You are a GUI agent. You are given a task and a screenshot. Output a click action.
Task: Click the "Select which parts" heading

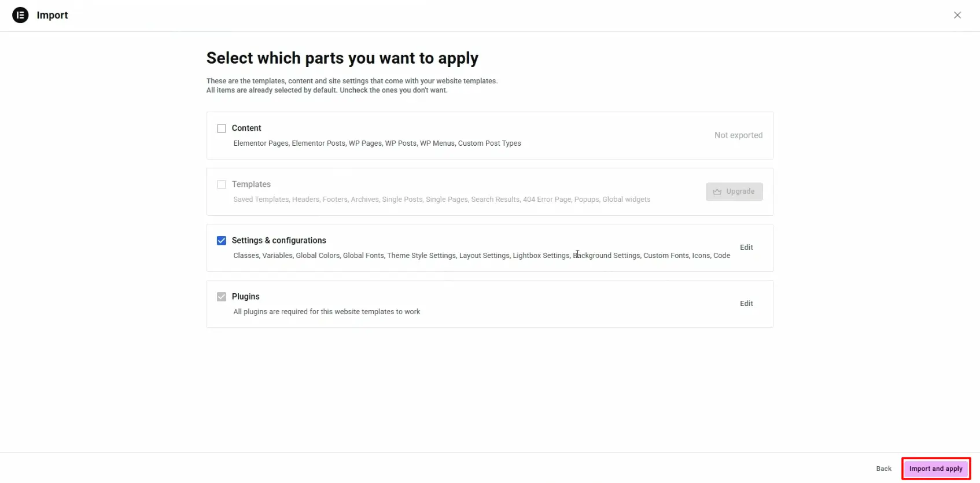342,58
